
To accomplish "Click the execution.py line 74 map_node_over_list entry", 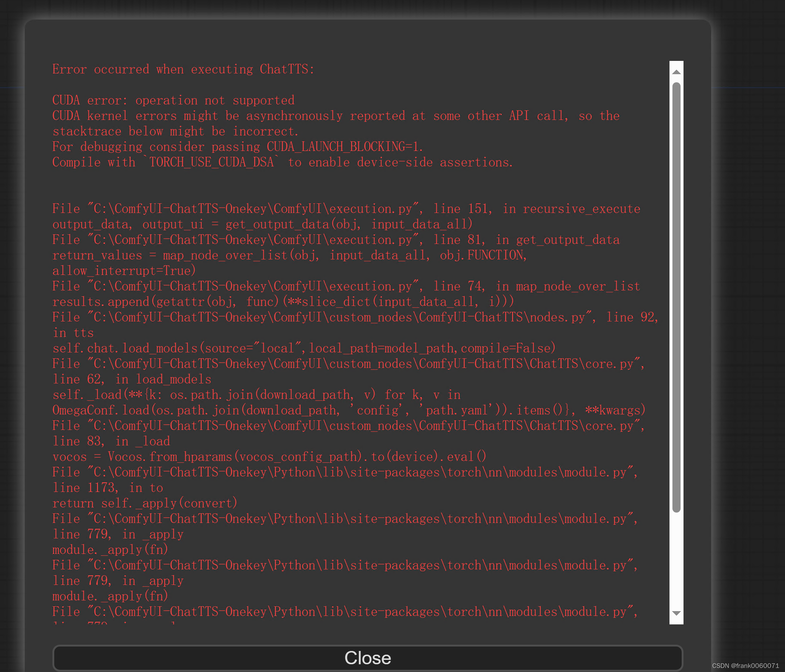I will pos(346,286).
